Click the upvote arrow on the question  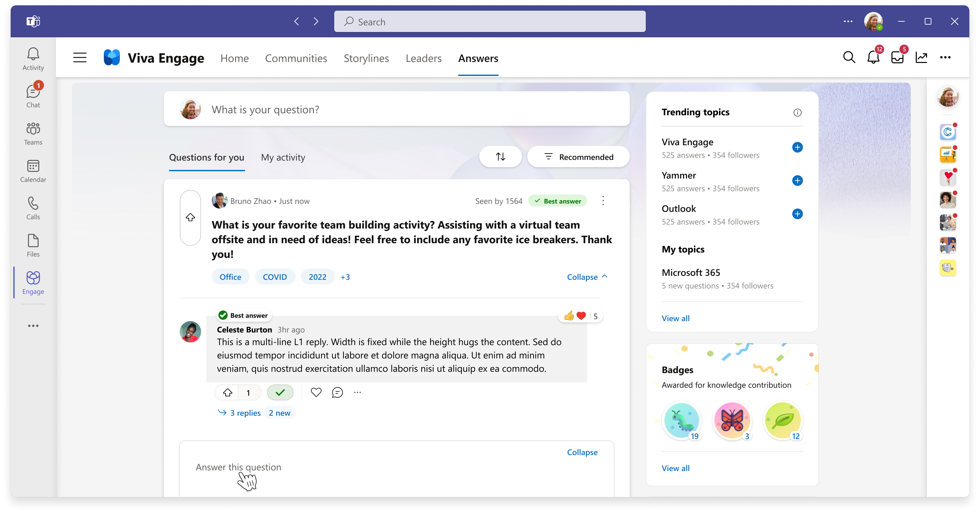point(190,217)
